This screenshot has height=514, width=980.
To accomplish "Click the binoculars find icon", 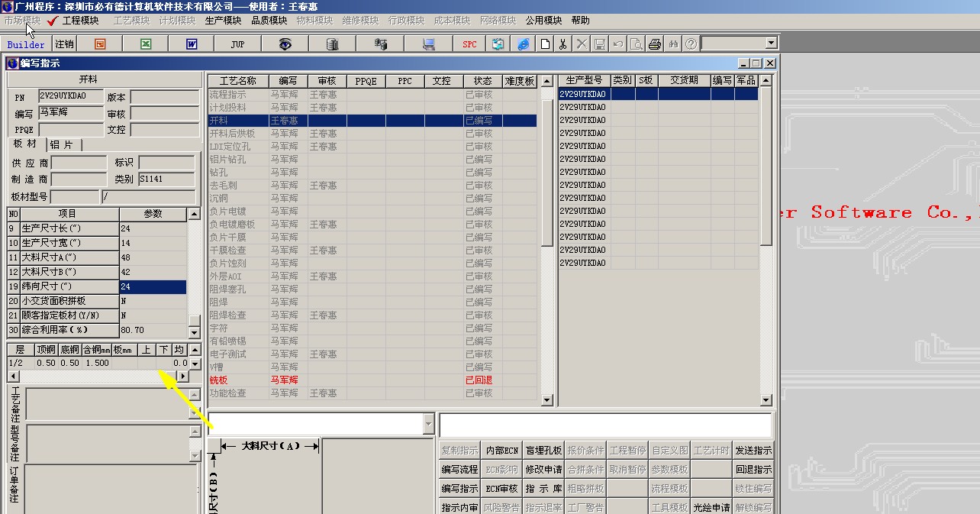I will [673, 44].
